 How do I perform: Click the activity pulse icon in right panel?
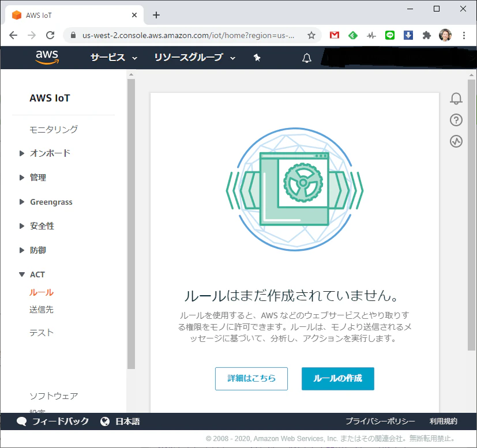(x=456, y=141)
